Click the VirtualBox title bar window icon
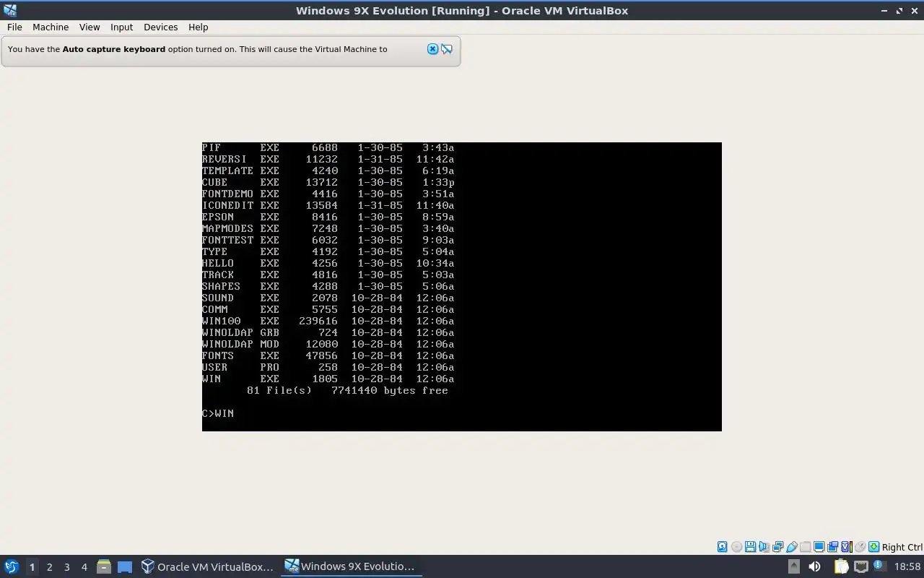This screenshot has width=924, height=578. 9,10
